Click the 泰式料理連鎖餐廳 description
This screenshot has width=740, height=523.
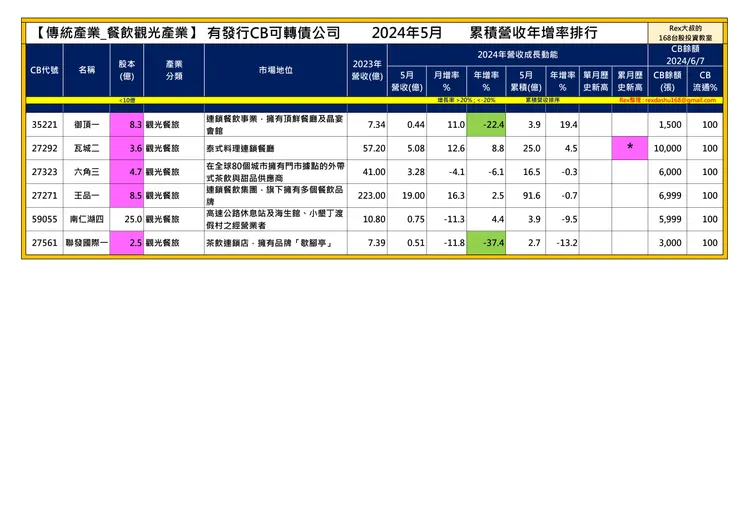[240, 148]
